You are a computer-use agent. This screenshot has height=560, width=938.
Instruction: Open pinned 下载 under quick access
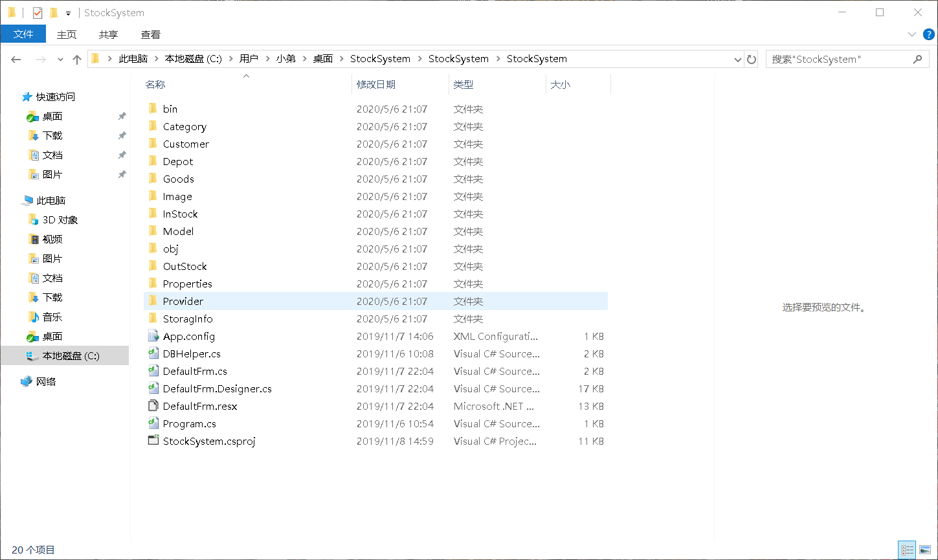[52, 135]
